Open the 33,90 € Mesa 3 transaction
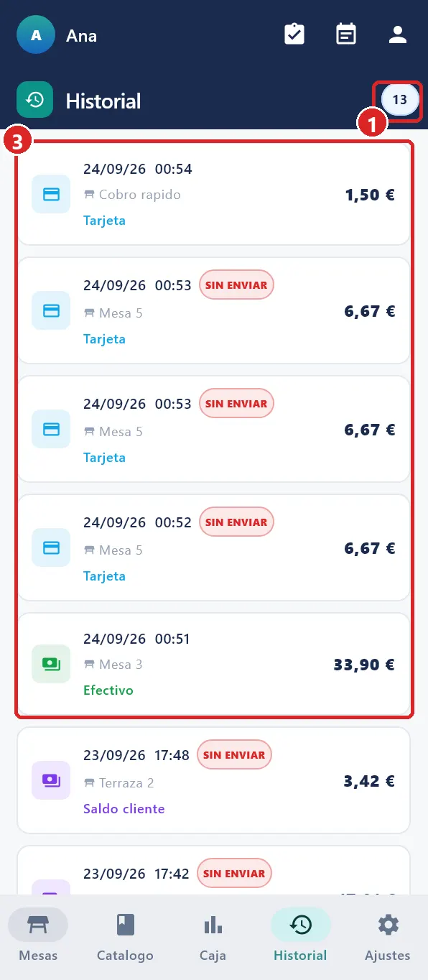The image size is (428, 980). coord(213,665)
